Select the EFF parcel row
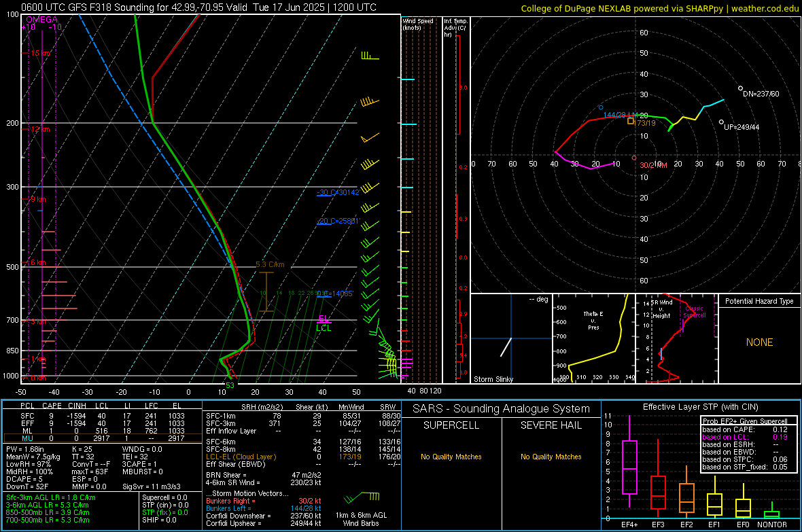The width and height of the screenshot is (802, 532). tap(103, 423)
